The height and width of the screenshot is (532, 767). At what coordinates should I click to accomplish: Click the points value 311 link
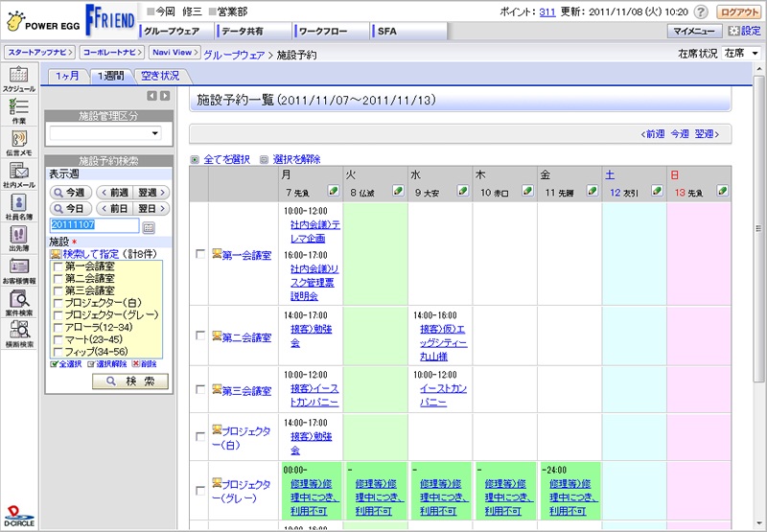[547, 12]
